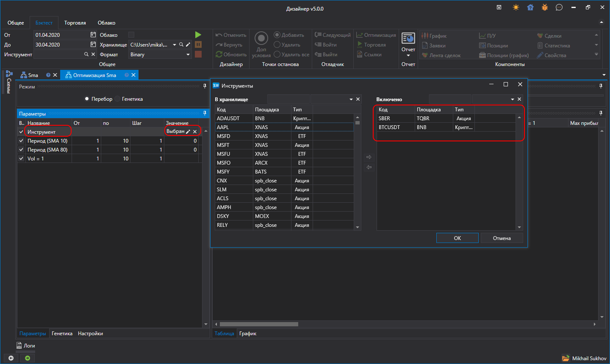Click the Отчет report icon
Viewport: 610px width, 364px height.
[x=408, y=39]
